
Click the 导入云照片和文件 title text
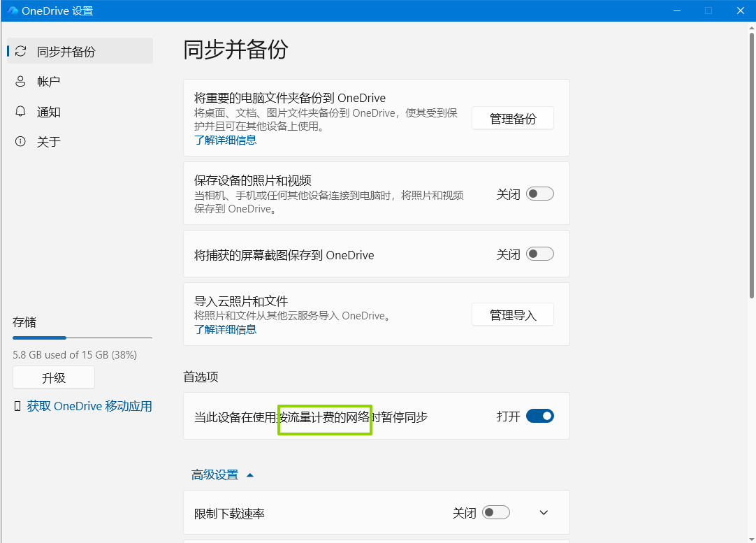241,301
